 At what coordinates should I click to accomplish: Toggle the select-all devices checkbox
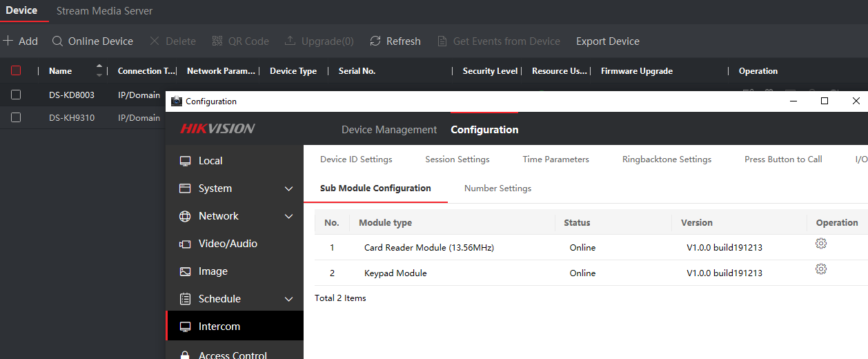16,70
